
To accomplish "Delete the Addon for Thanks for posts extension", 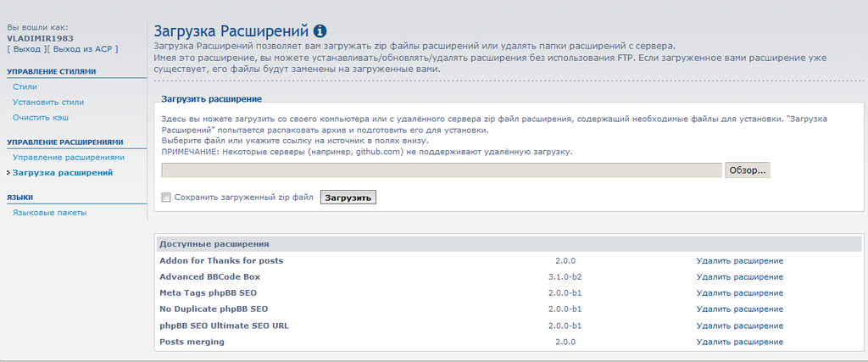I will (739, 260).
